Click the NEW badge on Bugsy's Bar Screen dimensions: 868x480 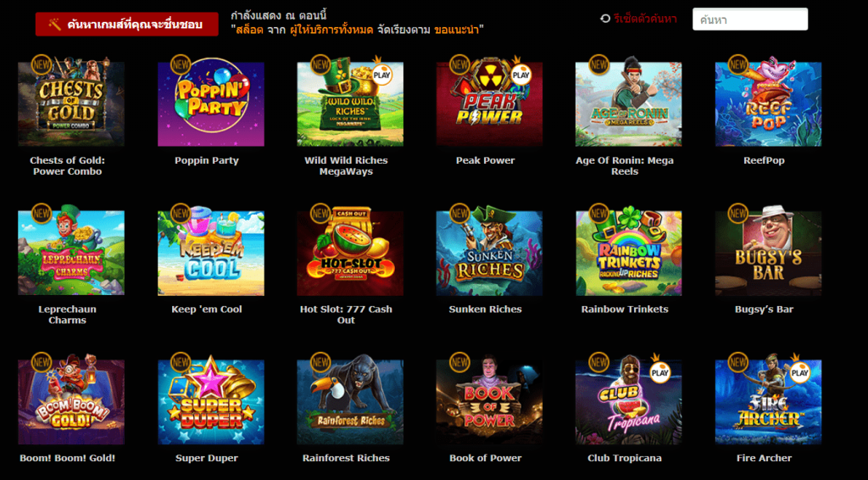pyautogui.click(x=737, y=213)
